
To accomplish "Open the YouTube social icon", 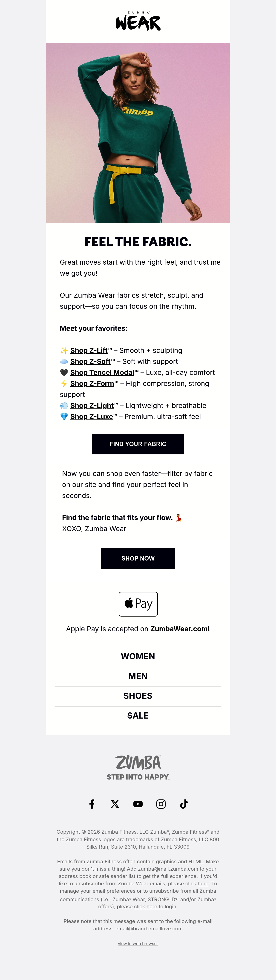I will coord(138,804).
